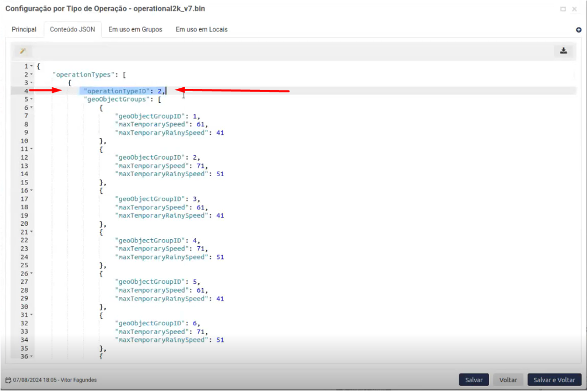
Task: Open the Em uso em Locais tab
Action: (202, 29)
